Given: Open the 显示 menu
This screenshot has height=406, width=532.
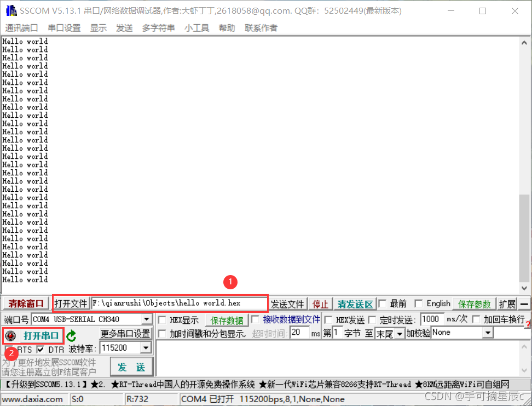Looking at the screenshot, I should coord(99,28).
